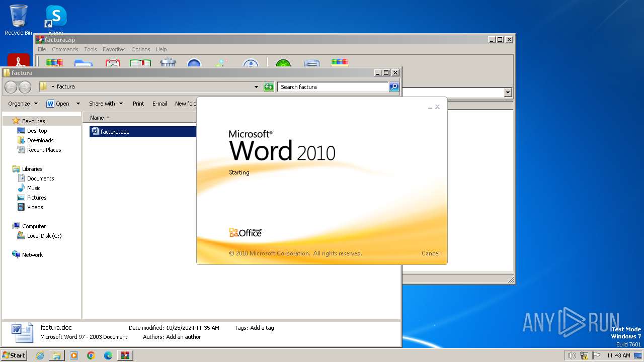This screenshot has width=644, height=362.
Task: Add a tag in the details pane
Action: (x=262, y=328)
